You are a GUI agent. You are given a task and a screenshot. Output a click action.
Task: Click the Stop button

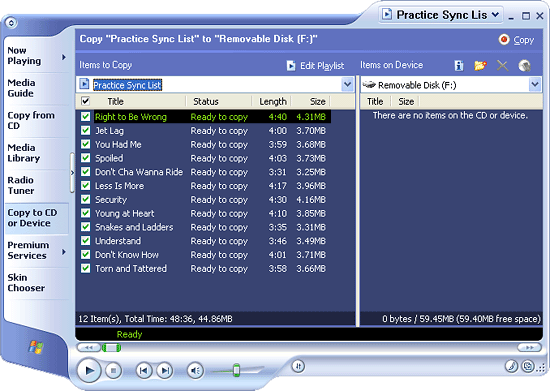click(x=113, y=371)
